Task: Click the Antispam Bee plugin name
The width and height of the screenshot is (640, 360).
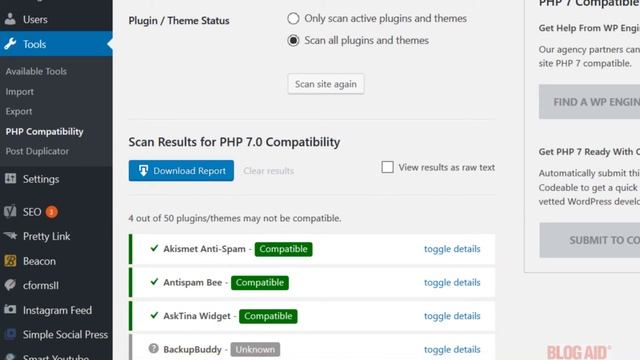Action: click(x=193, y=282)
